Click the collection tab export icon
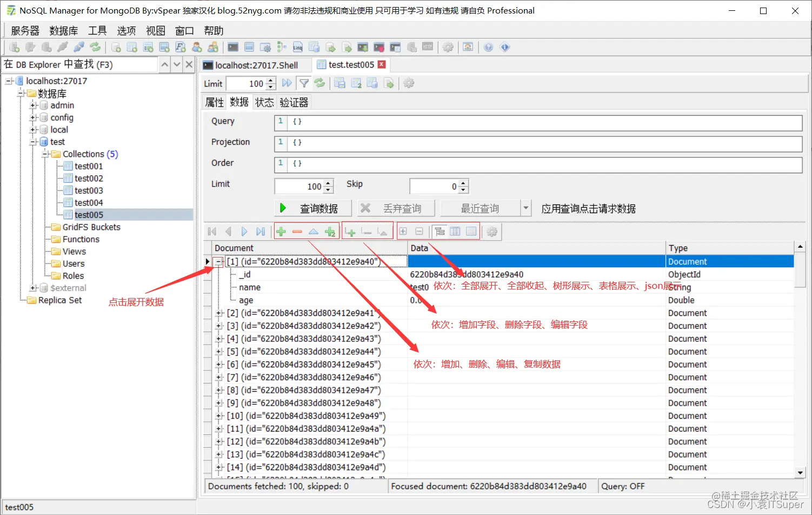Viewport: 812px width, 515px height. point(389,83)
